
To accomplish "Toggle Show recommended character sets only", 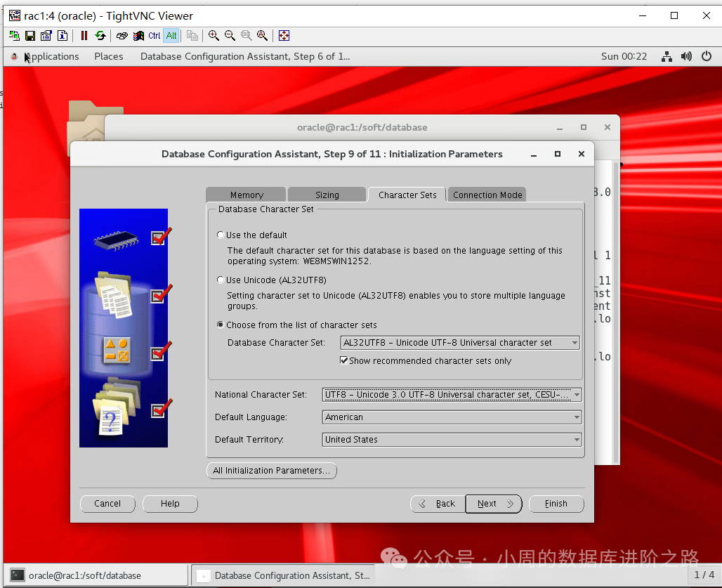I will (x=343, y=360).
